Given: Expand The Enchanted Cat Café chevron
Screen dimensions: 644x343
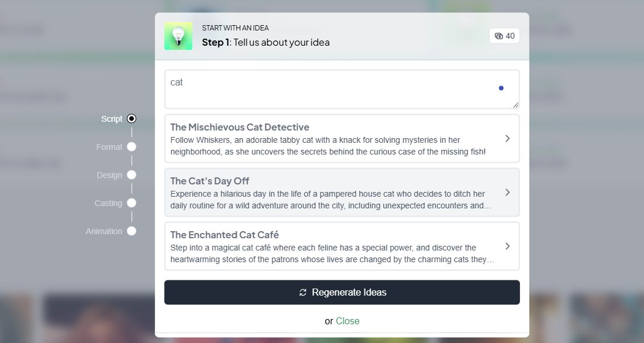Looking at the screenshot, I should point(508,246).
